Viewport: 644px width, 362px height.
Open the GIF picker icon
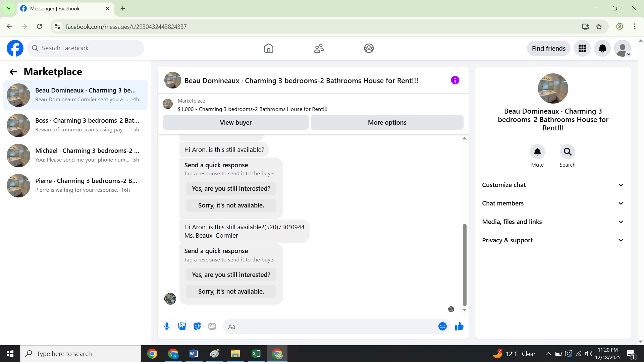pyautogui.click(x=212, y=326)
